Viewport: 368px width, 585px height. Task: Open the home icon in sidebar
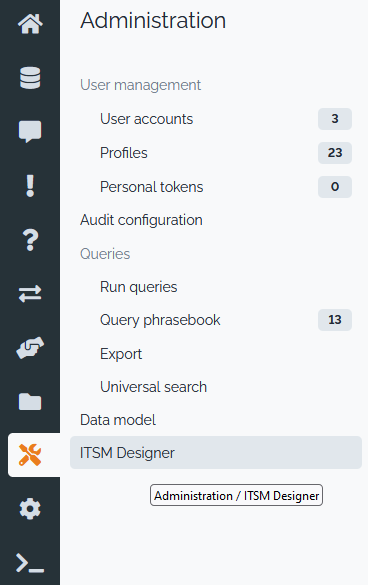pyautogui.click(x=30, y=24)
